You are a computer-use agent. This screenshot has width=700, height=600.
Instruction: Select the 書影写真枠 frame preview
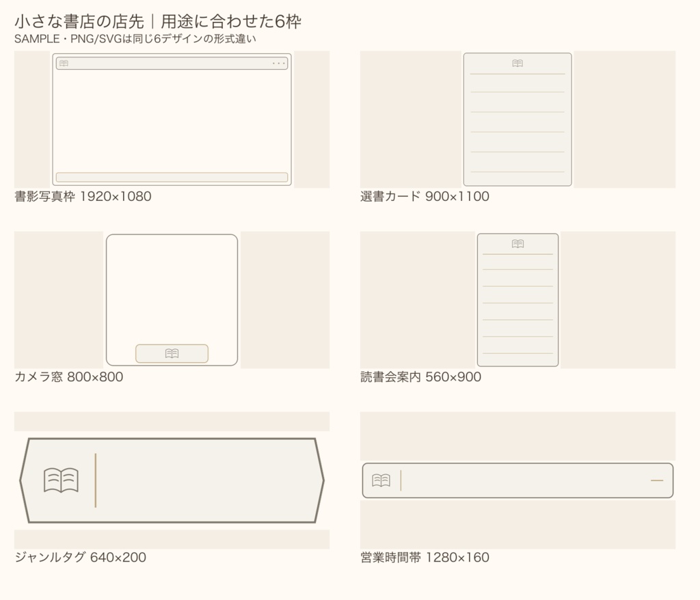172,119
